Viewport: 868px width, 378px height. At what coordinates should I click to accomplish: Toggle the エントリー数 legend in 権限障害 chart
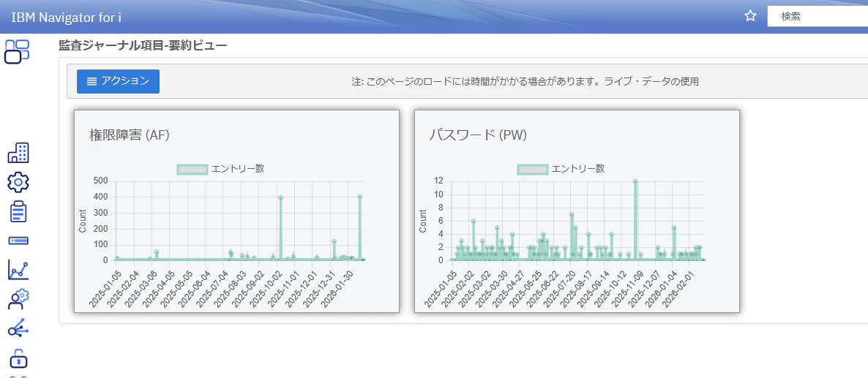coord(220,169)
